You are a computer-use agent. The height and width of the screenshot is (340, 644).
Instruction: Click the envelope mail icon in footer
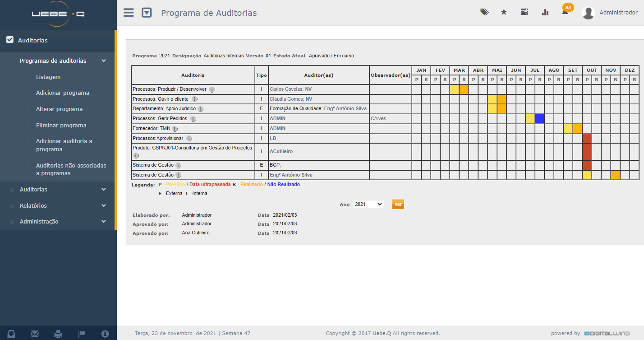(35, 334)
